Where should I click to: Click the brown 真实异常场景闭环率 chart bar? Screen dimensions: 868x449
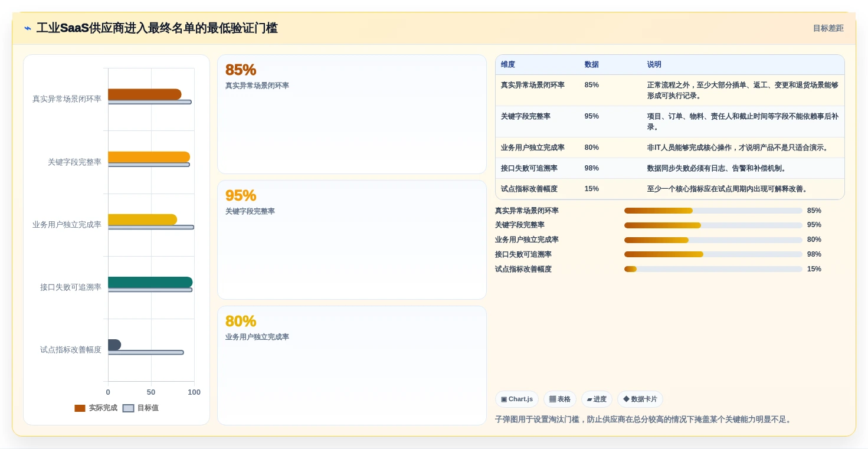(145, 94)
